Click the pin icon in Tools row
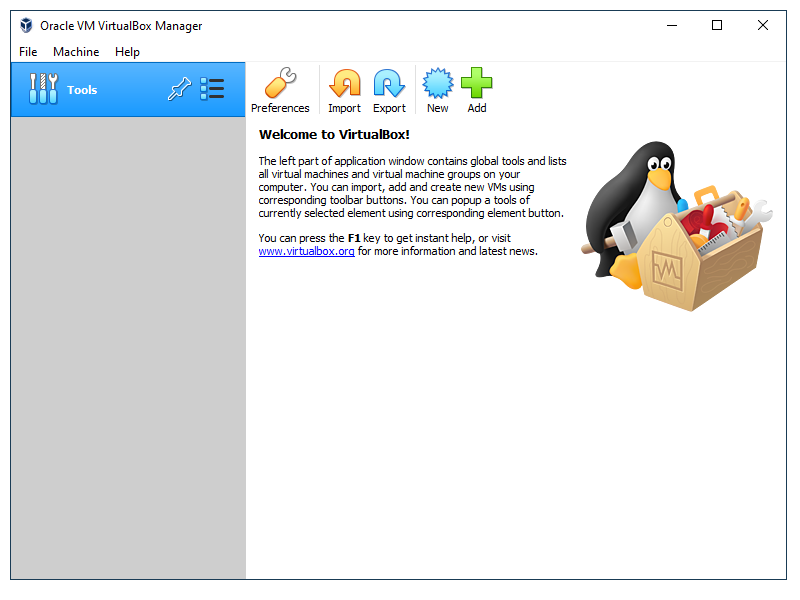The height and width of the screenshot is (600, 800). point(179,90)
